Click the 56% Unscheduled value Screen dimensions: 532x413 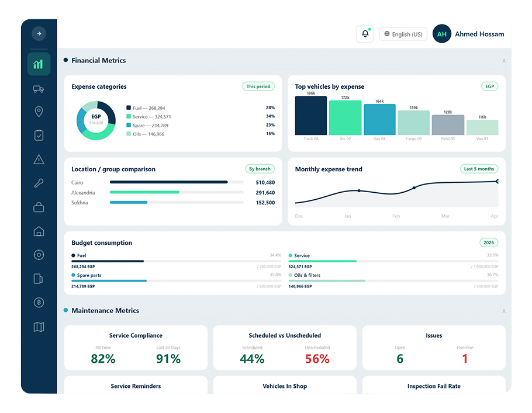(317, 359)
